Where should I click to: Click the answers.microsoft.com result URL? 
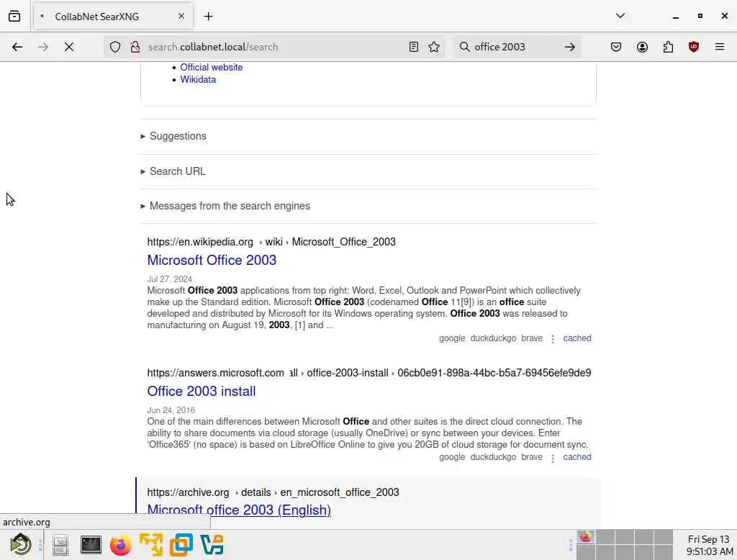click(x=369, y=373)
